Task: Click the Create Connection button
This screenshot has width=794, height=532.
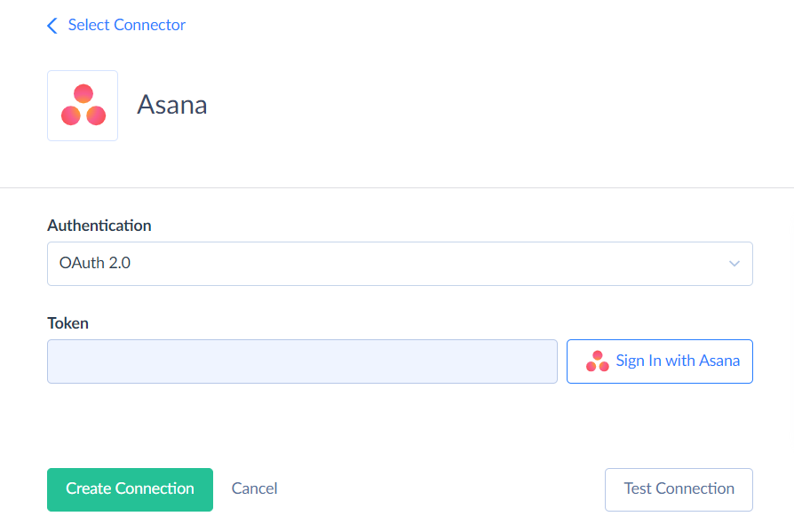Action: pyautogui.click(x=130, y=488)
